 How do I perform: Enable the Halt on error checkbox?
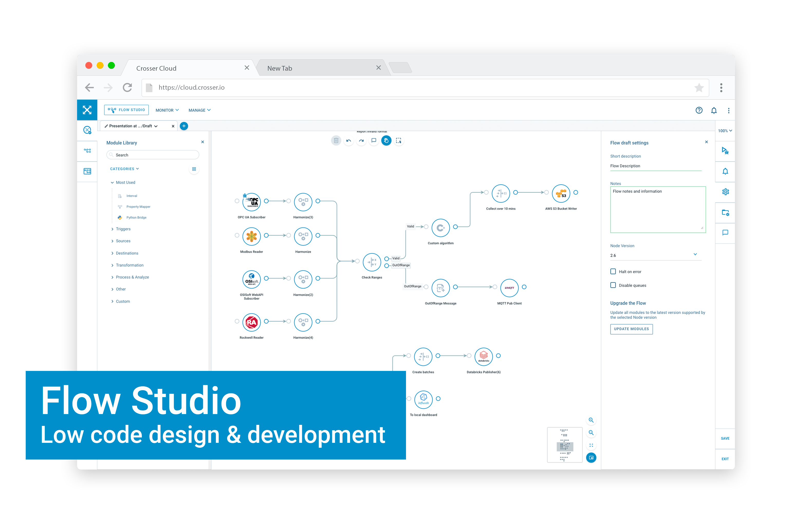click(613, 272)
